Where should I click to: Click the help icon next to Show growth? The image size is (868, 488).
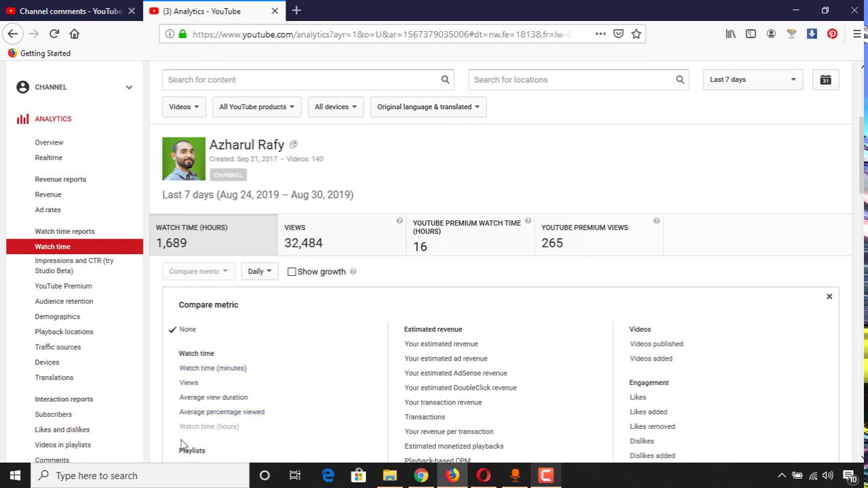[353, 272]
